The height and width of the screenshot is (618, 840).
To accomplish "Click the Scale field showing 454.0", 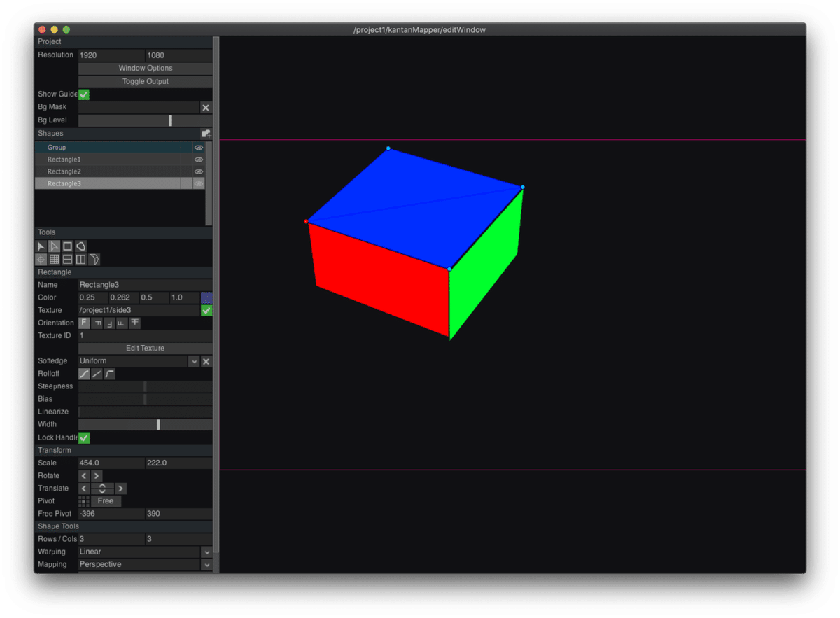I will (x=111, y=463).
